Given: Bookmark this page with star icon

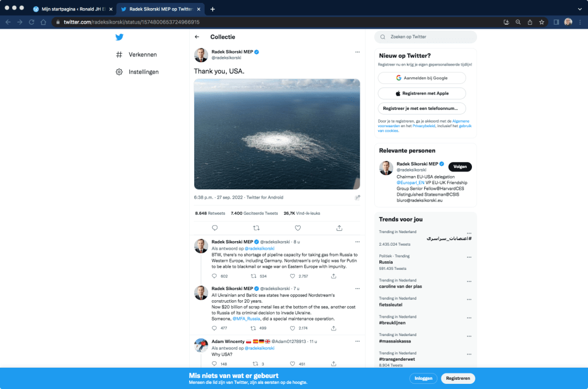Looking at the screenshot, I should 541,22.
